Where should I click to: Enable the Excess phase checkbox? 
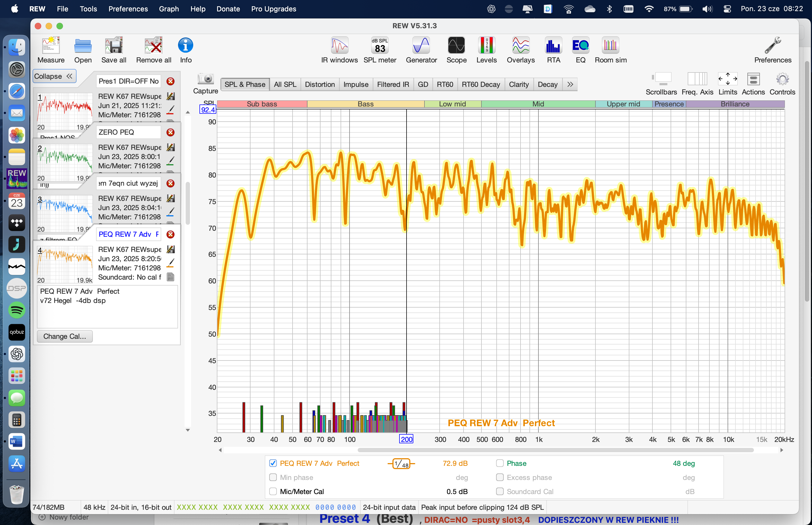pyautogui.click(x=500, y=477)
